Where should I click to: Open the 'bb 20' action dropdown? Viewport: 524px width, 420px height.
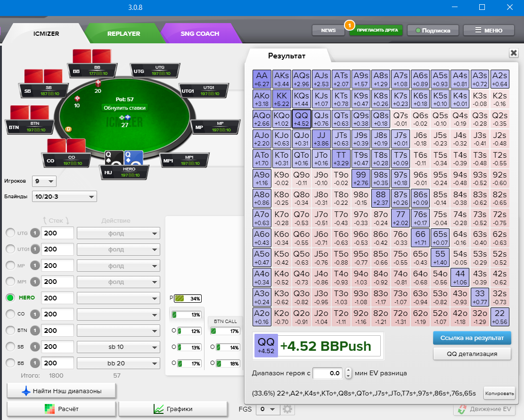[118, 363]
